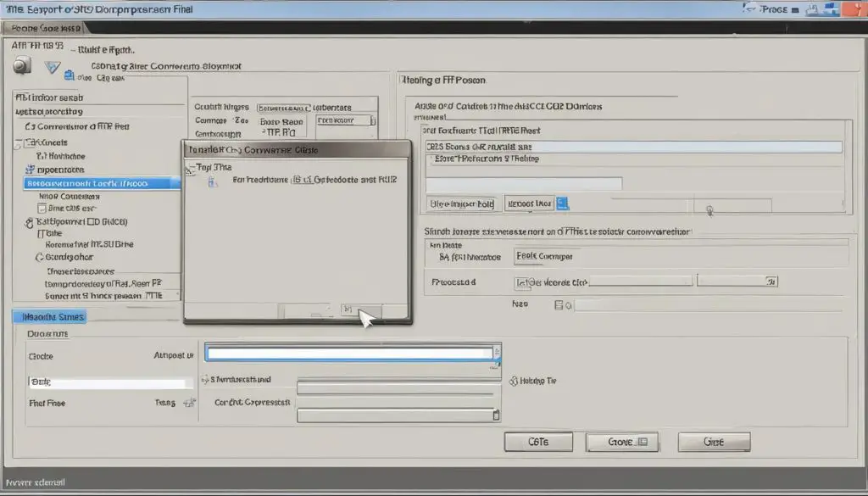Select the circular radio item left of tree row
Screen dimensions: 868x496
click(30, 222)
